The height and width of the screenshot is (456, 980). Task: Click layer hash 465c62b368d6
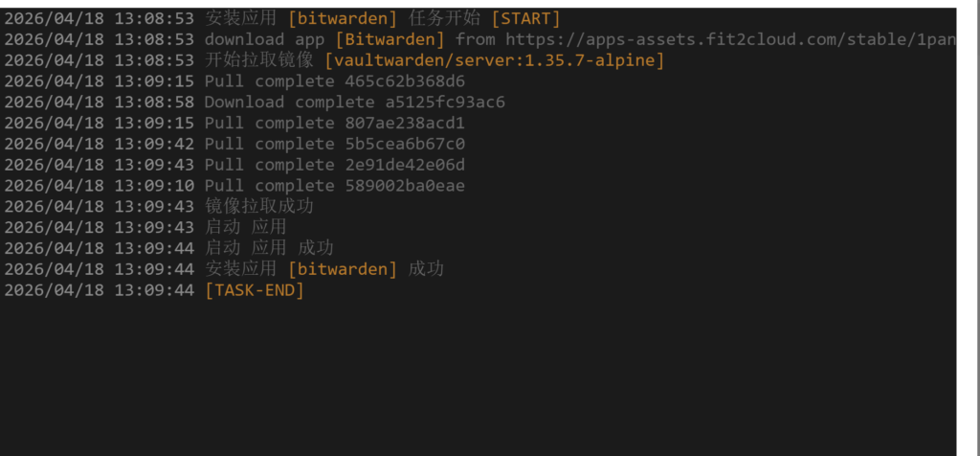405,81
